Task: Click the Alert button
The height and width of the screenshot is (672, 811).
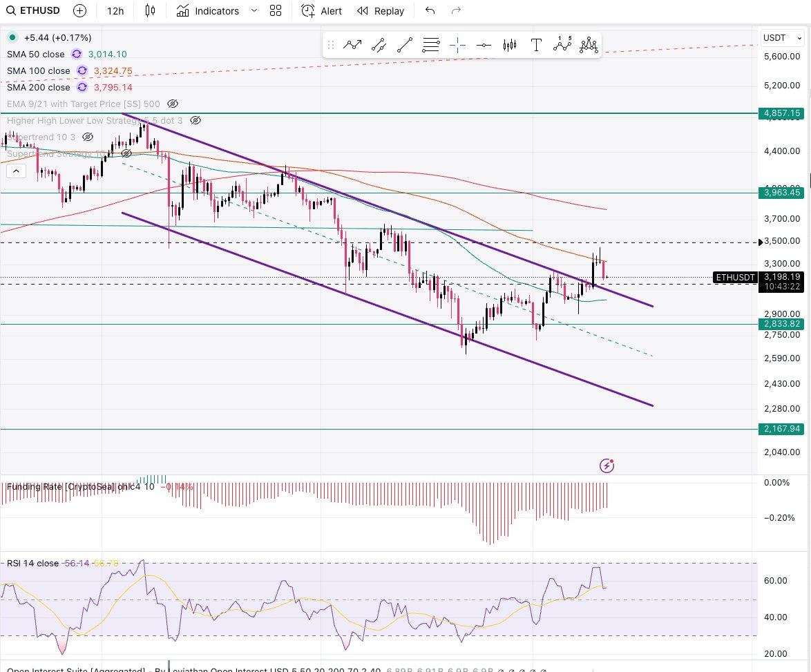Action: tap(322, 11)
